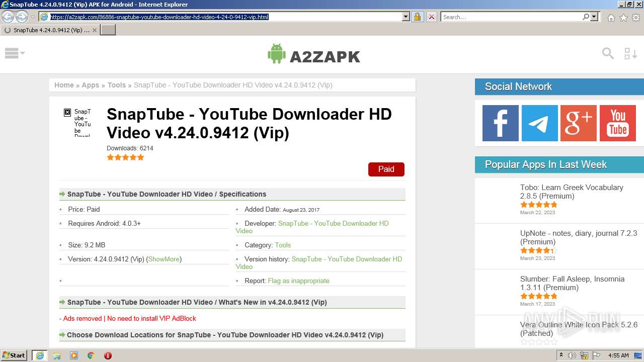The height and width of the screenshot is (362, 644).
Task: Click the broken SnapTube app image
Action: point(78,122)
